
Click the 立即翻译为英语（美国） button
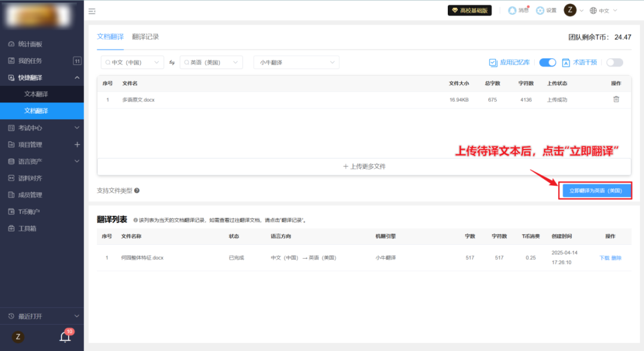pyautogui.click(x=596, y=190)
